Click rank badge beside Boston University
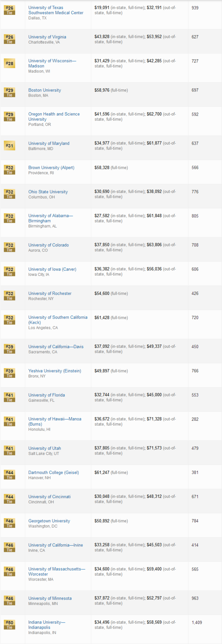The width and height of the screenshot is (222, 644). click(x=10, y=92)
